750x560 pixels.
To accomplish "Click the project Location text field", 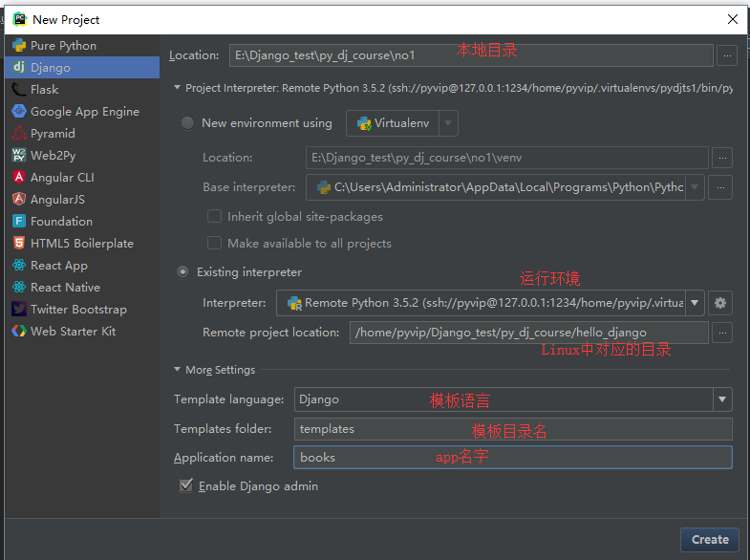I will pos(471,55).
